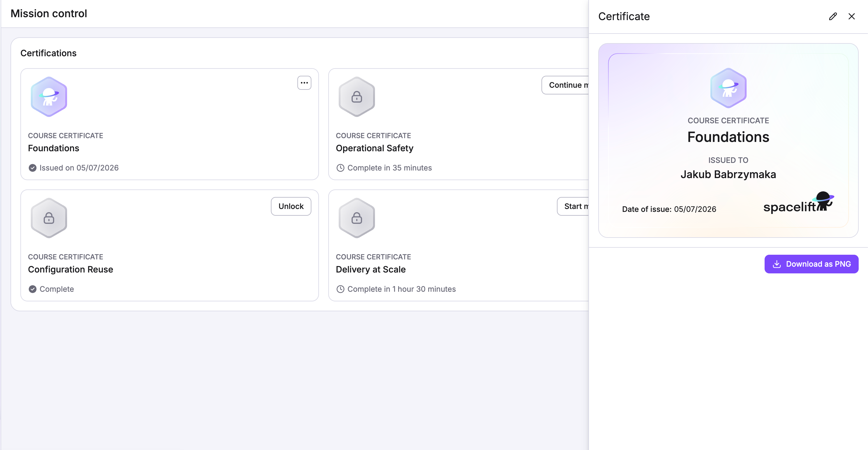The width and height of the screenshot is (868, 450).
Task: Click the clock icon beside Complete in 35 minutes
Action: tap(340, 168)
